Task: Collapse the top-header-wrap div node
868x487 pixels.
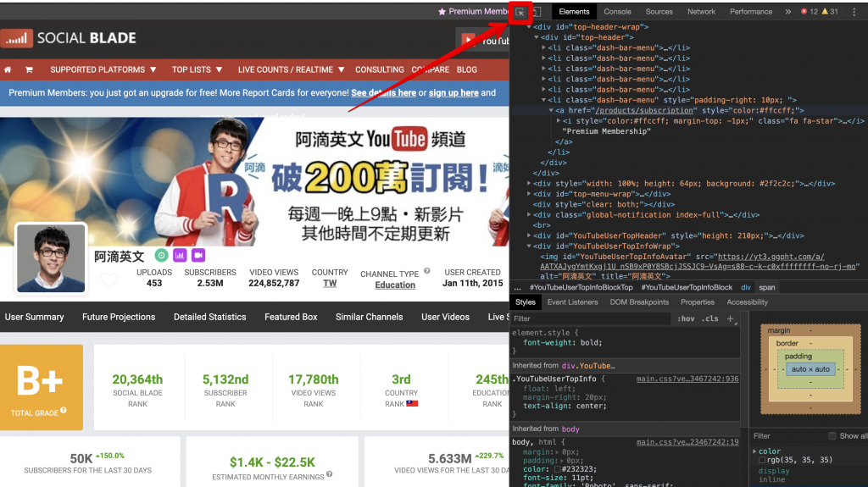Action: click(x=529, y=26)
